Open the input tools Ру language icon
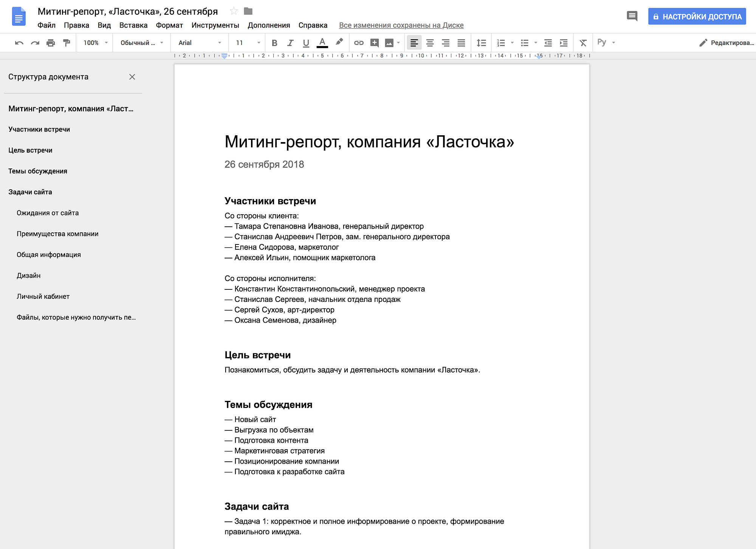This screenshot has height=549, width=756. pyautogui.click(x=602, y=42)
